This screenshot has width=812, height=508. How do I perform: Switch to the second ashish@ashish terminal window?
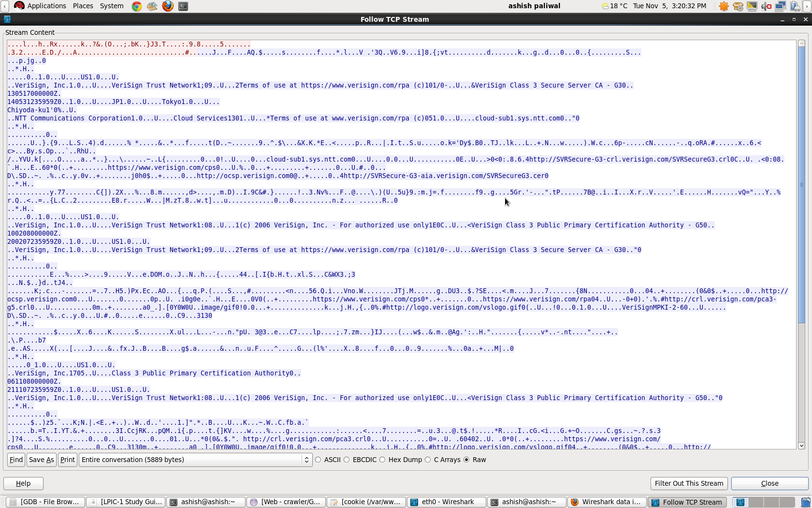526,502
